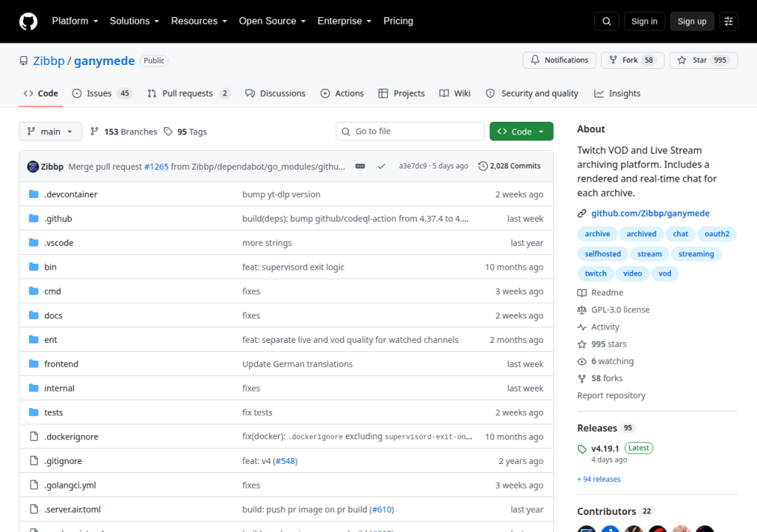Click the file icon for .dockerignore

tap(33, 437)
